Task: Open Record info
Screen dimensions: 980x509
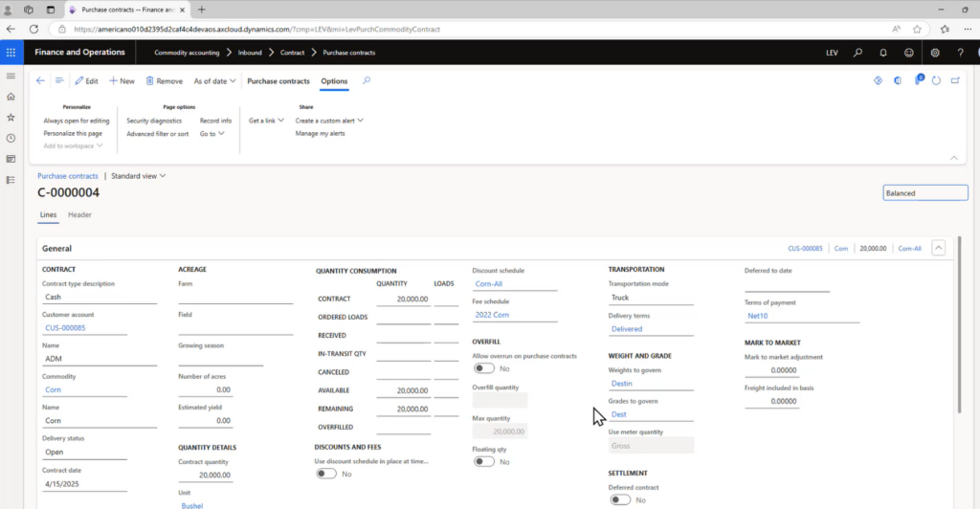Action: pos(215,121)
